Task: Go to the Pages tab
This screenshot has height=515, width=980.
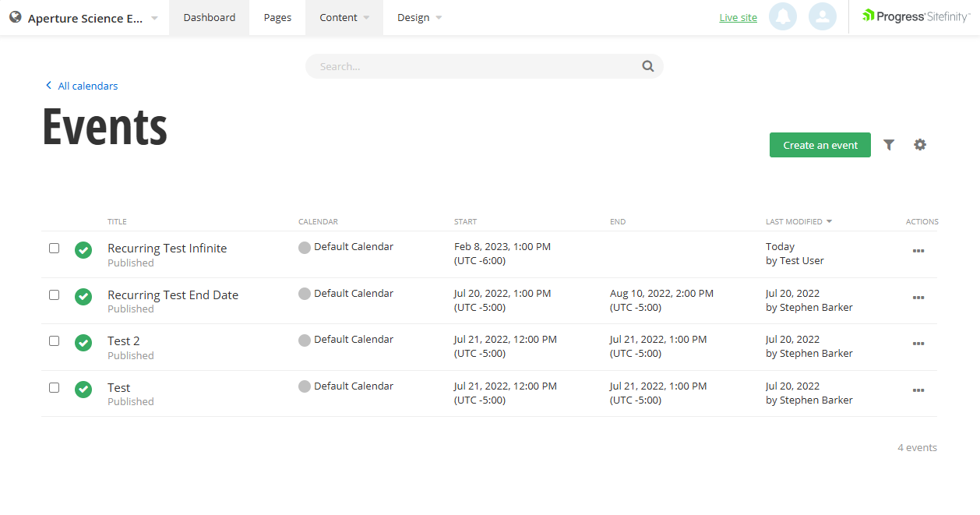Action: (x=277, y=17)
